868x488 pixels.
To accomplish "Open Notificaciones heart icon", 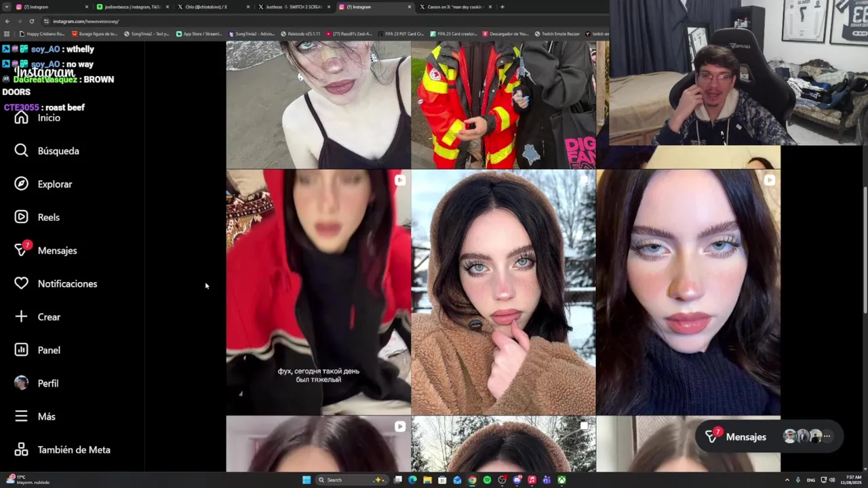I will coord(21,283).
